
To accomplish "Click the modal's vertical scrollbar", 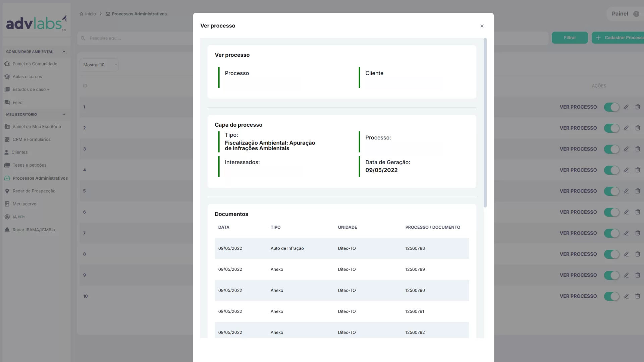I will click(x=485, y=123).
